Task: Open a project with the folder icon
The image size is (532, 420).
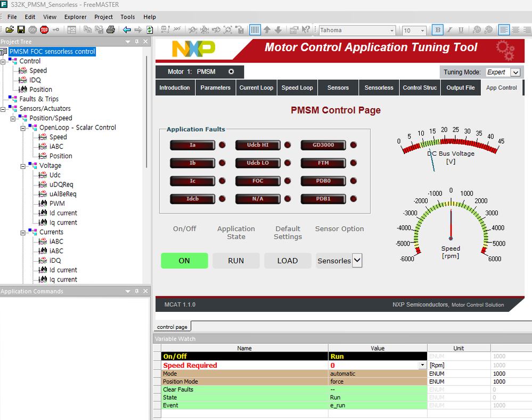Action: pyautogui.click(x=10, y=30)
